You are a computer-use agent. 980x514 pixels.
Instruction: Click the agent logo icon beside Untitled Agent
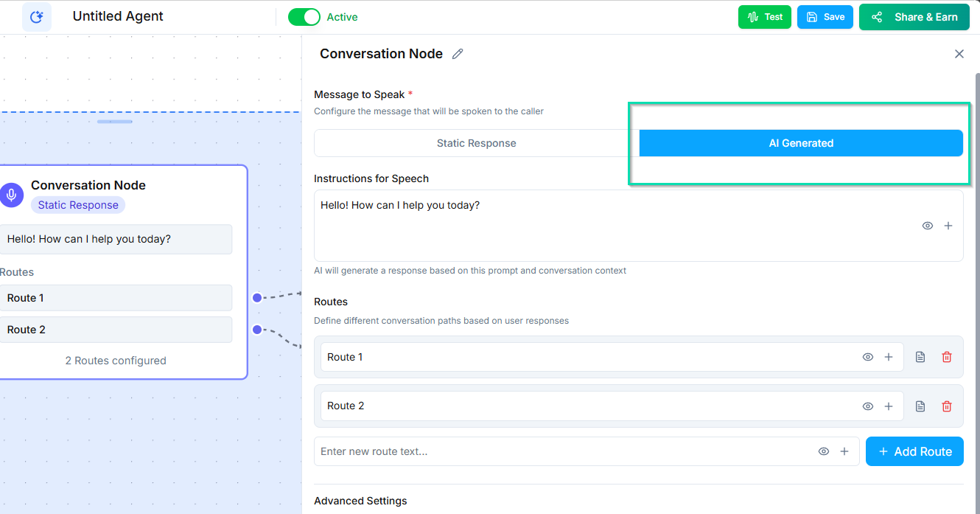(x=36, y=16)
